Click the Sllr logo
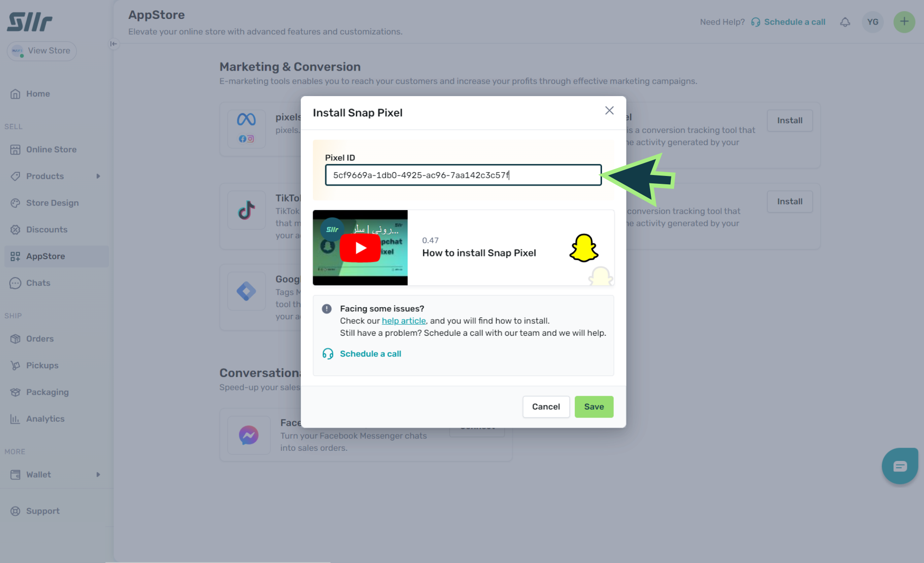The width and height of the screenshot is (924, 563). pyautogui.click(x=30, y=22)
